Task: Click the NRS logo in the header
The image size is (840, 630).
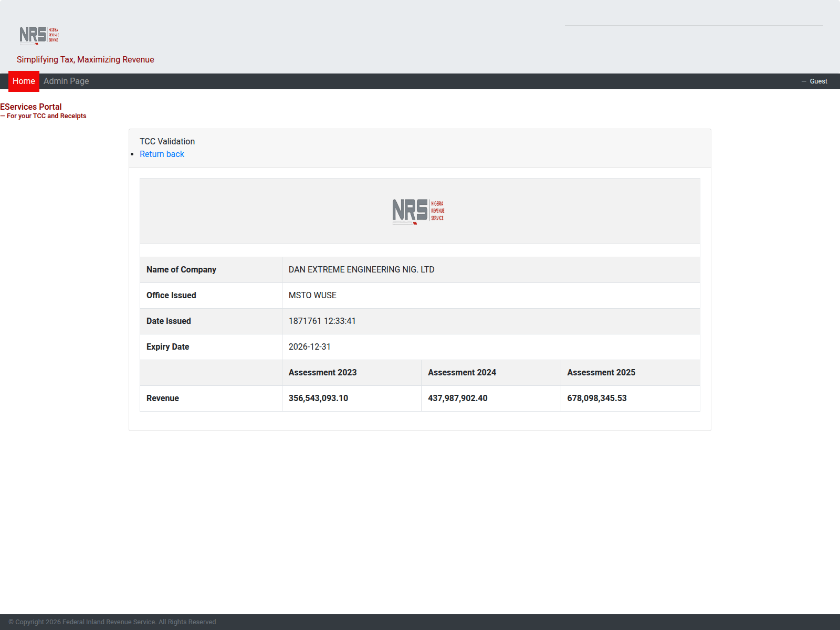Action: coord(39,35)
